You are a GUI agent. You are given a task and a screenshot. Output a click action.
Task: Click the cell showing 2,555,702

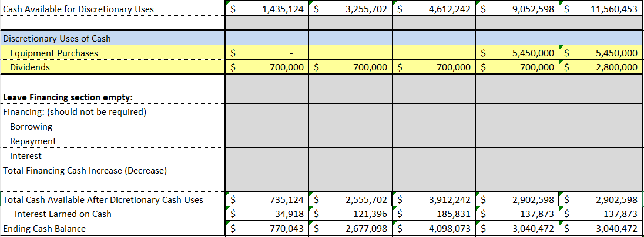pos(350,199)
